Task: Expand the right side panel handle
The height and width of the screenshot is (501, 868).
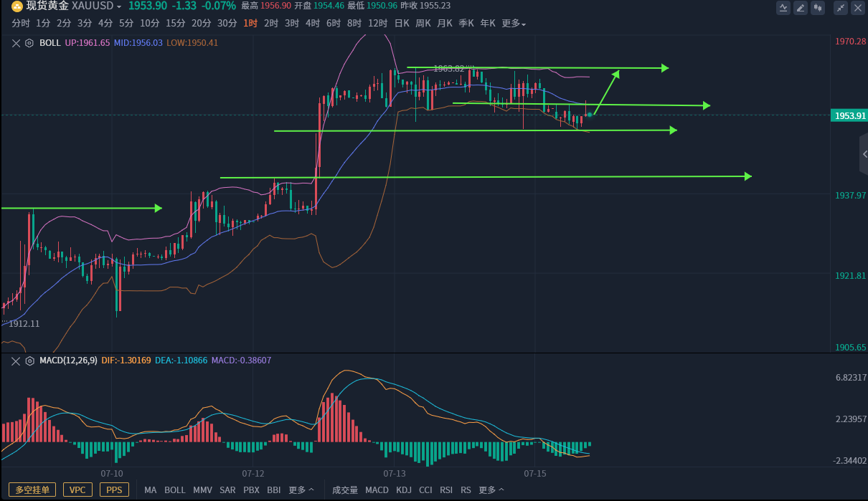Action: [864, 154]
